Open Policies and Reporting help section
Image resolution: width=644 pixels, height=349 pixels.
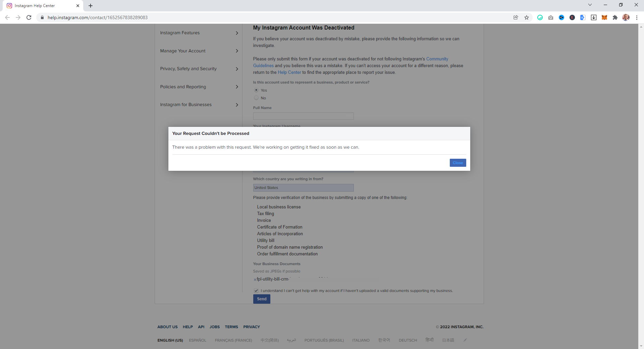pos(183,87)
